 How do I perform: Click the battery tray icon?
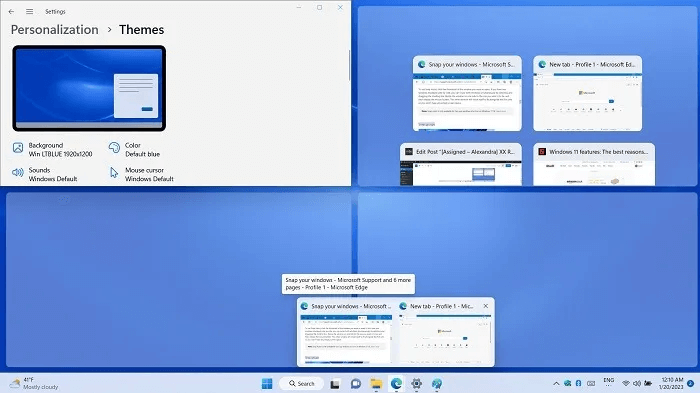648,384
